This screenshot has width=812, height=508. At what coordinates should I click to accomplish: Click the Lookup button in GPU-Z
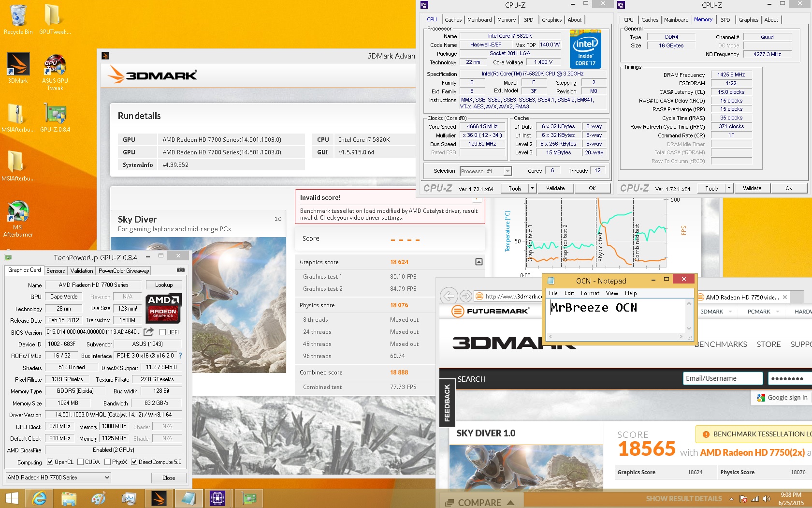pos(164,285)
